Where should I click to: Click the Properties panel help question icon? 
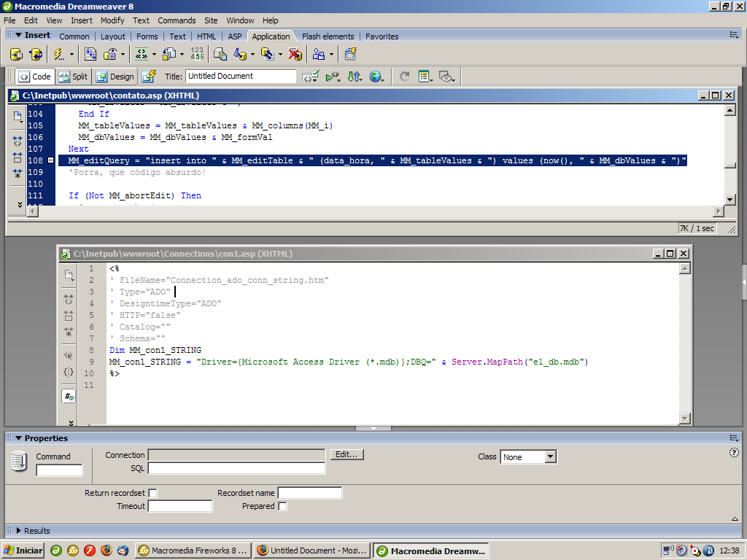tap(734, 452)
